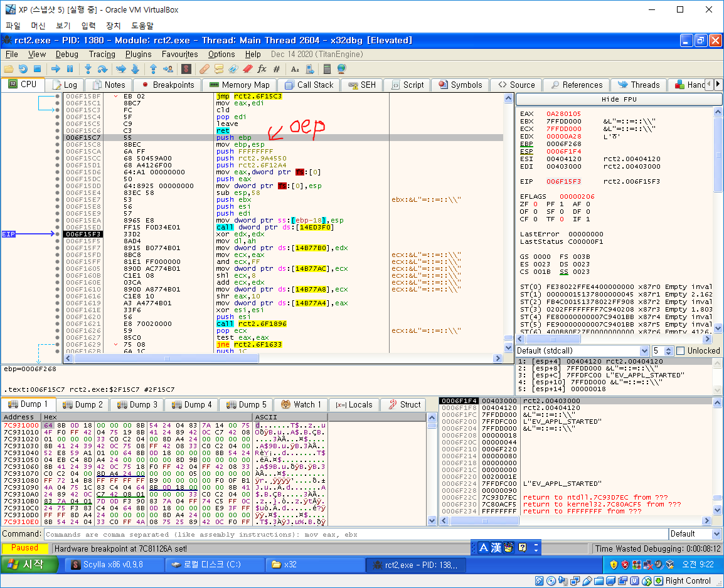This screenshot has height=588, width=724.
Task: Switch to the Symbols tab
Action: [x=460, y=85]
